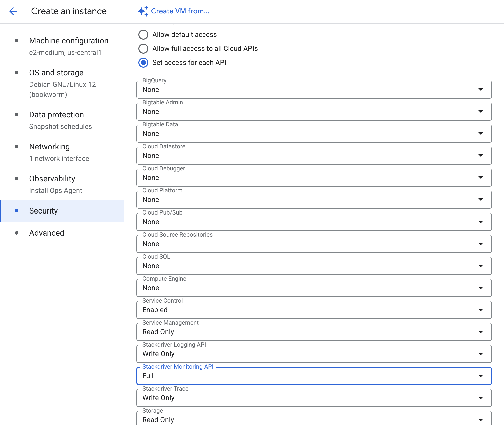Open the BigQuery access dropdown
This screenshot has height=425, width=504.
(314, 90)
